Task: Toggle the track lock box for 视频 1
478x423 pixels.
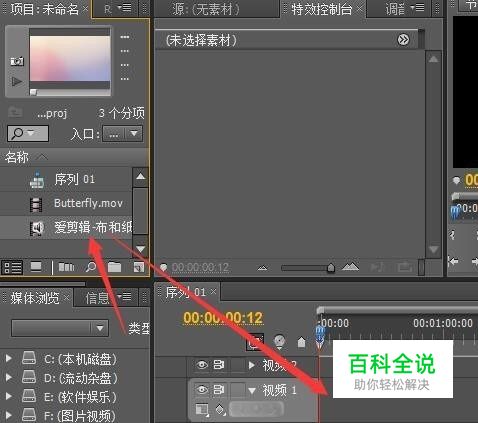Action: click(238, 390)
